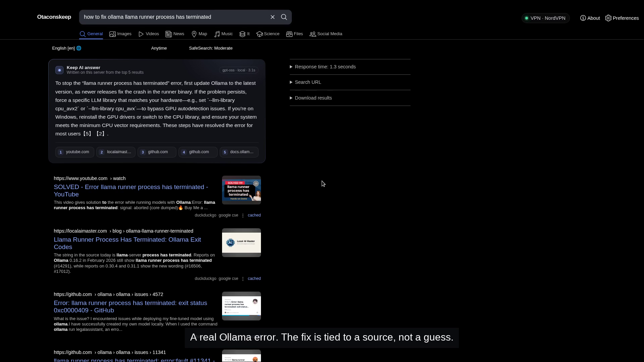
Task: Click the Keep AI answer logo icon
Action: [59, 70]
